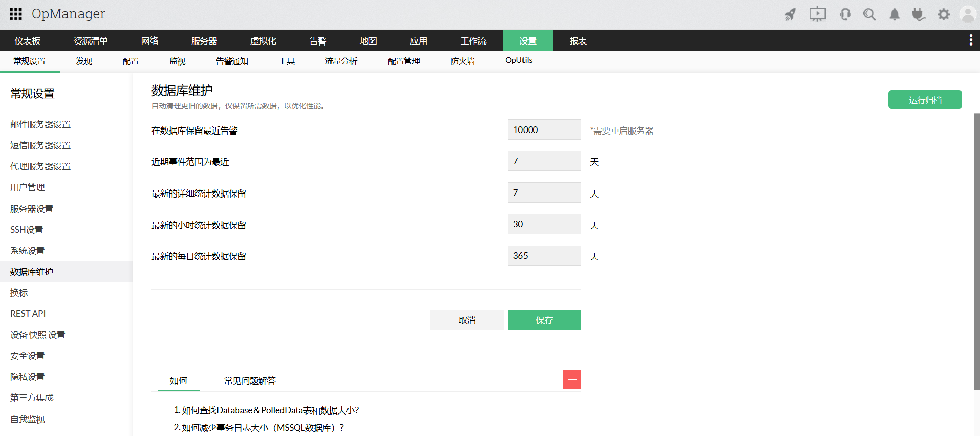Open 服务器设置 in sidebar

tap(32, 209)
